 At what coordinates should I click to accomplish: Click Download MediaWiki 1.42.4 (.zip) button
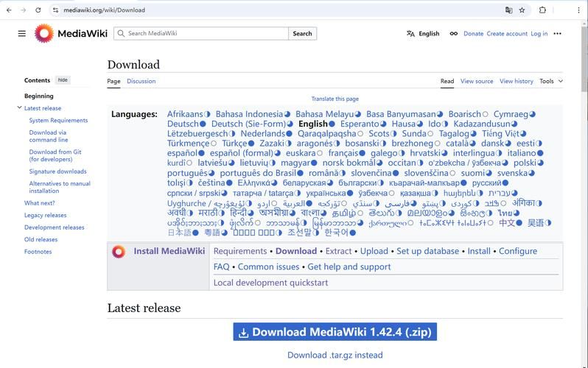click(x=335, y=332)
